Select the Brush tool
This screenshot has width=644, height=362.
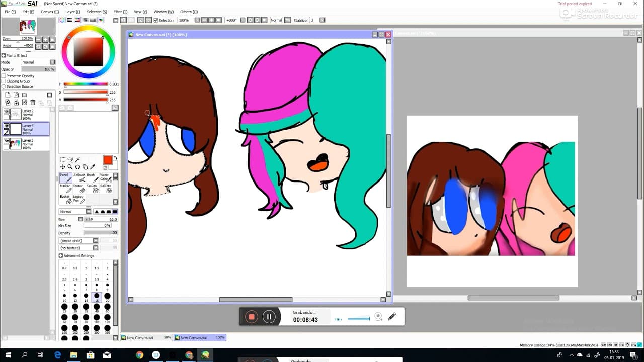click(x=92, y=178)
